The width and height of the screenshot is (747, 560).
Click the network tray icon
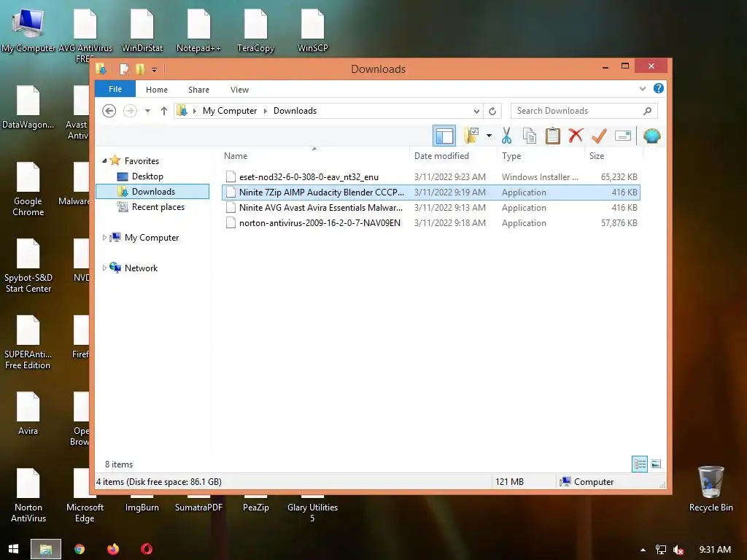(x=661, y=550)
